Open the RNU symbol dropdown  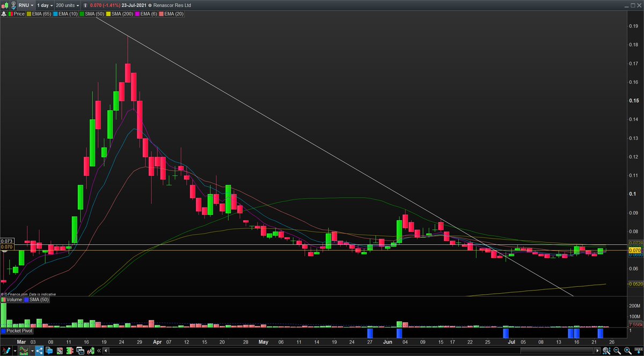tap(26, 5)
